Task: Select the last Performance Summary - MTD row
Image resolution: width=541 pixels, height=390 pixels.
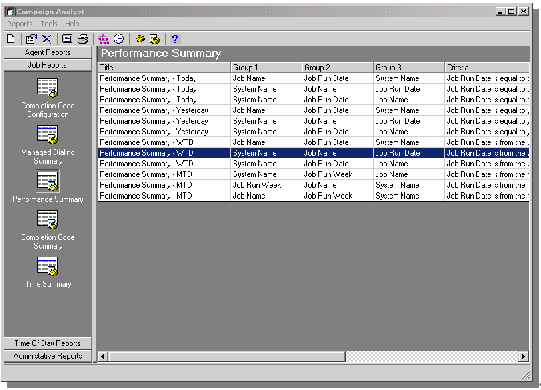Action: coord(313,196)
